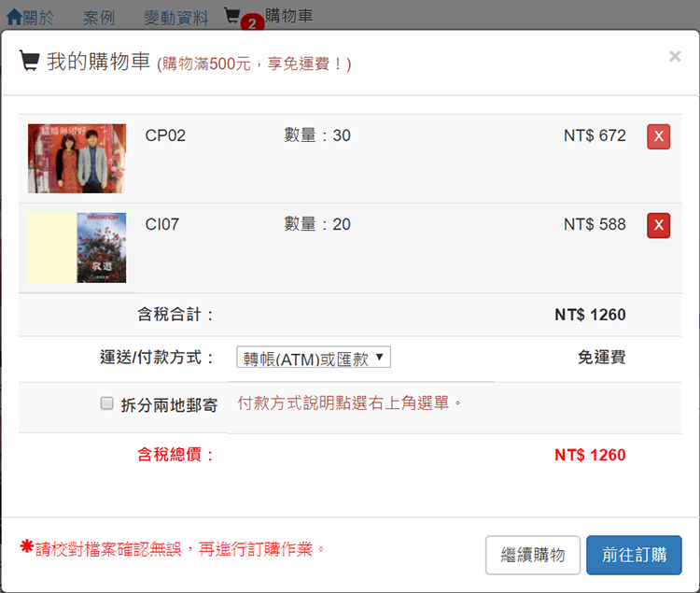This screenshot has width=700, height=593.
Task: Delete the CI07 item with red X
Action: [658, 225]
